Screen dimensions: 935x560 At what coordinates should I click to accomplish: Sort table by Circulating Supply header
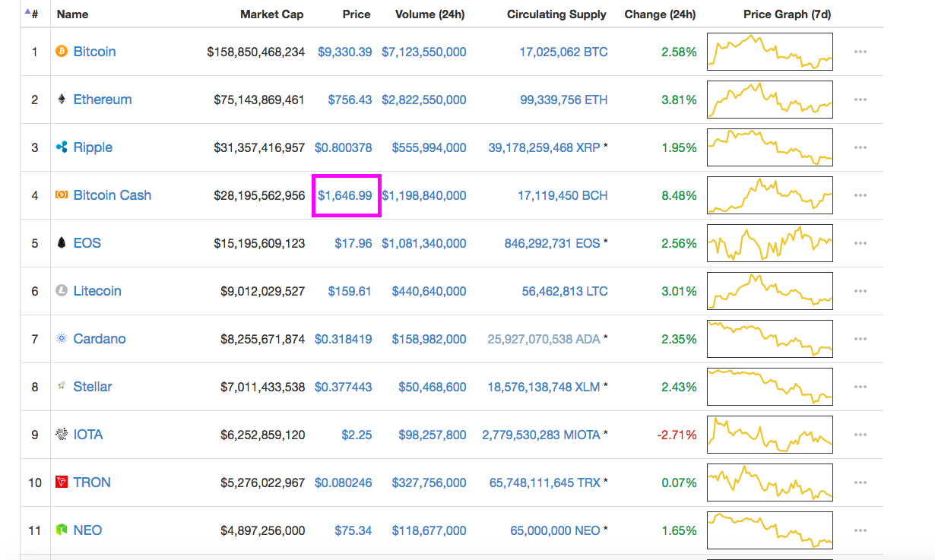coord(557,14)
